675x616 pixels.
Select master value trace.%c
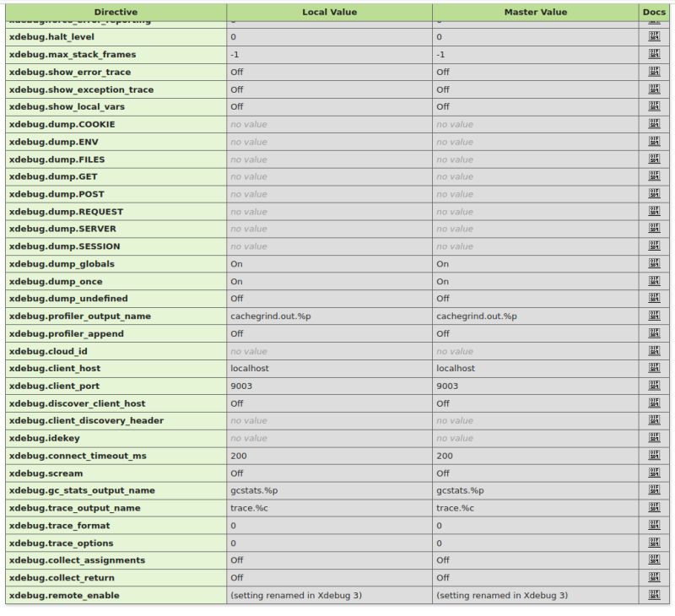(x=455, y=508)
